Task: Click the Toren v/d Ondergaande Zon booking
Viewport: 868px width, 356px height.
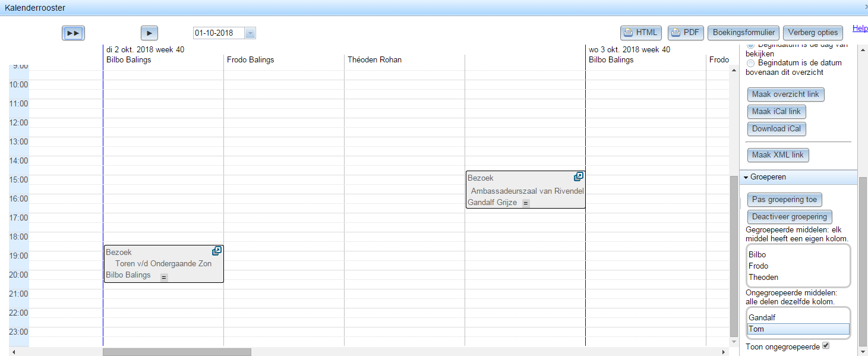Action: coord(163,264)
